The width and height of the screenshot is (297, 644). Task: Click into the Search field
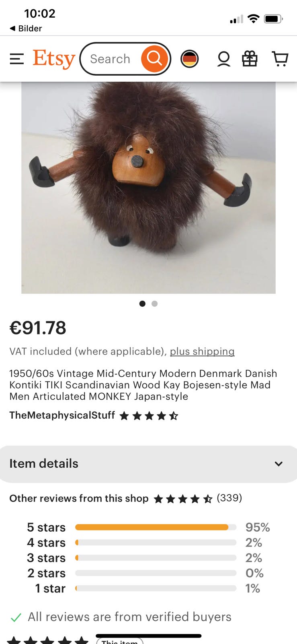(x=110, y=59)
